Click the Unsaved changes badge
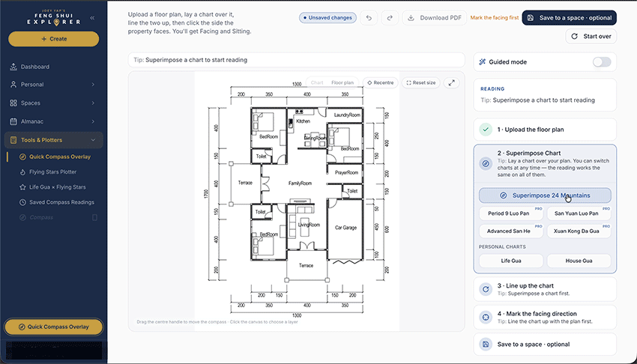The image size is (637, 364). (327, 18)
